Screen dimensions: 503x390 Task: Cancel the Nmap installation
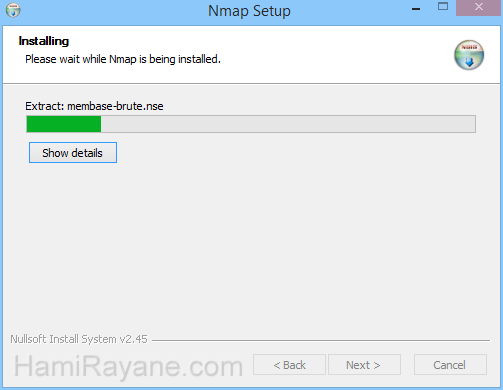tap(450, 365)
